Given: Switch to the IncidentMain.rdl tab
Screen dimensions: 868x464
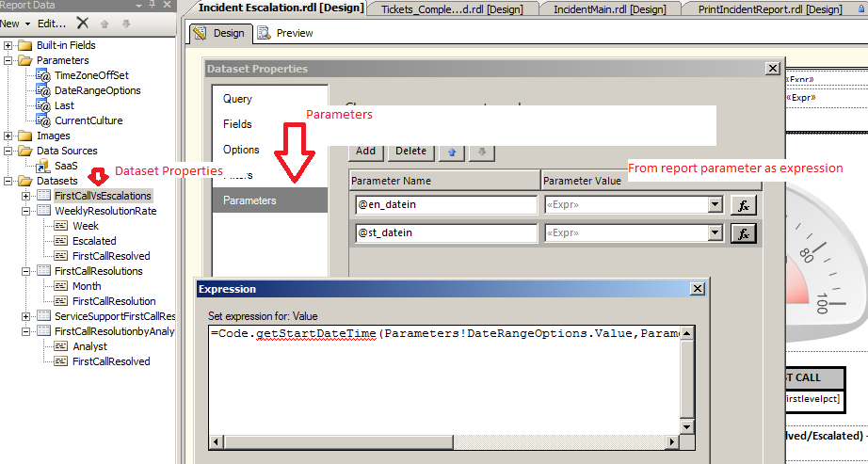Looking at the screenshot, I should (x=594, y=9).
